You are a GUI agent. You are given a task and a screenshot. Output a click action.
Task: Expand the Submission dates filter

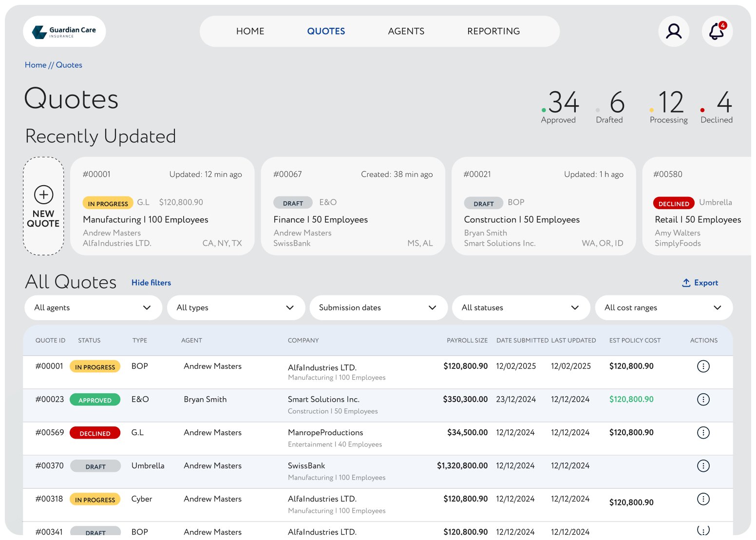click(378, 308)
